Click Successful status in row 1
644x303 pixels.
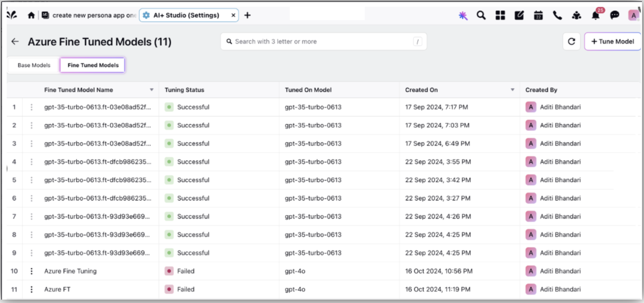(x=187, y=107)
